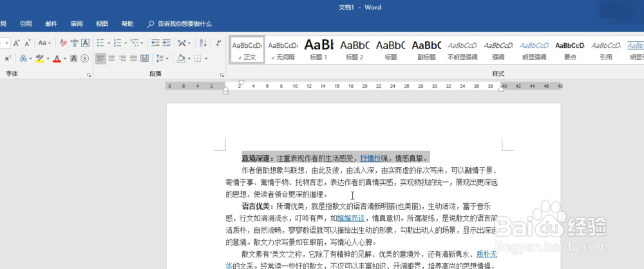
Task: Toggle Align Left paragraph alignment
Action: pyautogui.click(x=100, y=59)
